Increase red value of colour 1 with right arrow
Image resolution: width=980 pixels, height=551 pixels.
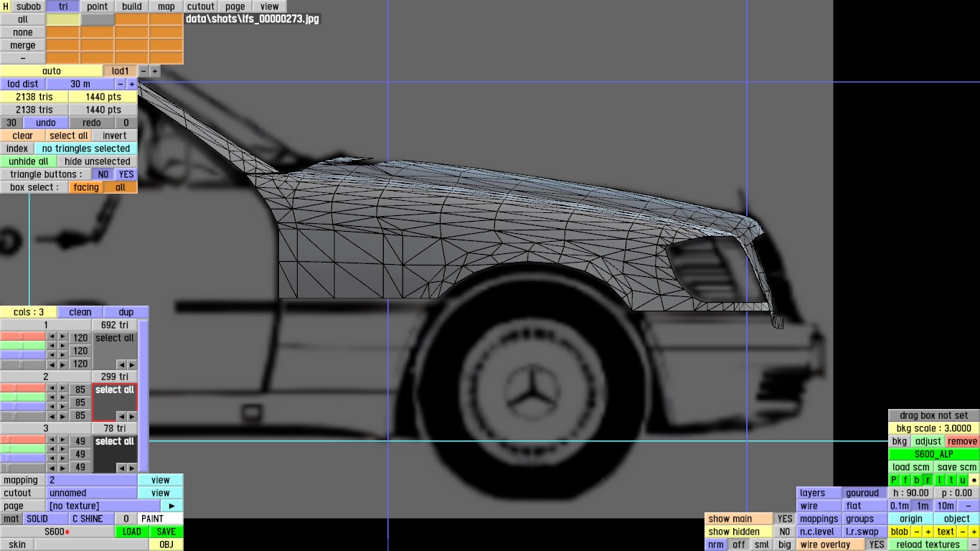[x=63, y=336]
